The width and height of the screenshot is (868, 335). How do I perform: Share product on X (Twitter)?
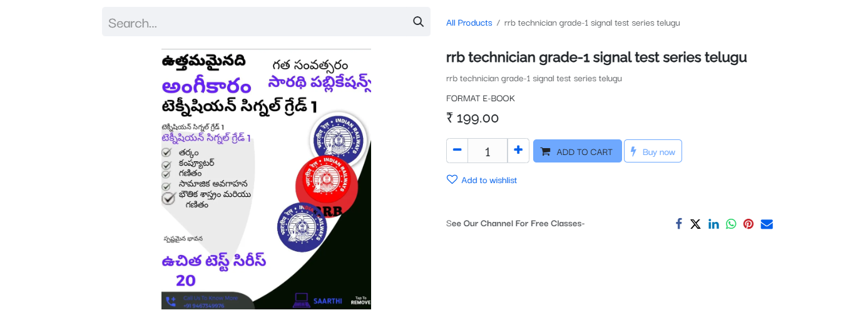point(695,224)
